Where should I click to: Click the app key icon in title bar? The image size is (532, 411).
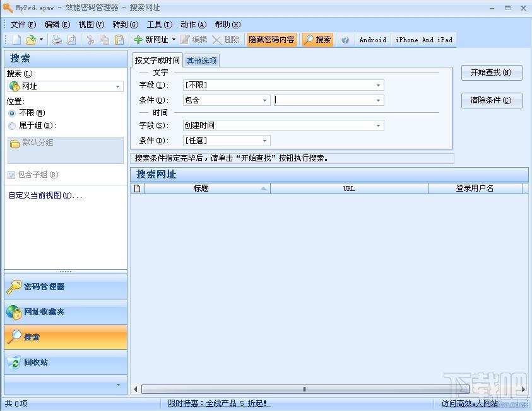pyautogui.click(x=8, y=8)
